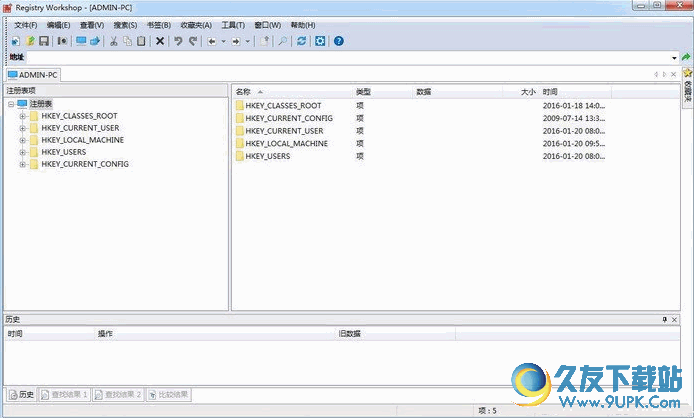This screenshot has width=694, height=418.
Task: Click the cut scissors icon
Action: 114,41
